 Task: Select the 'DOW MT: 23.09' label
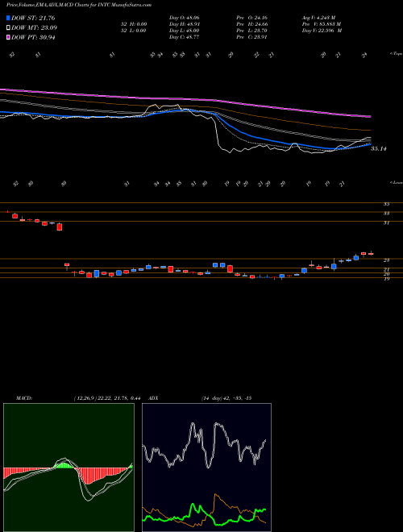(35, 27)
